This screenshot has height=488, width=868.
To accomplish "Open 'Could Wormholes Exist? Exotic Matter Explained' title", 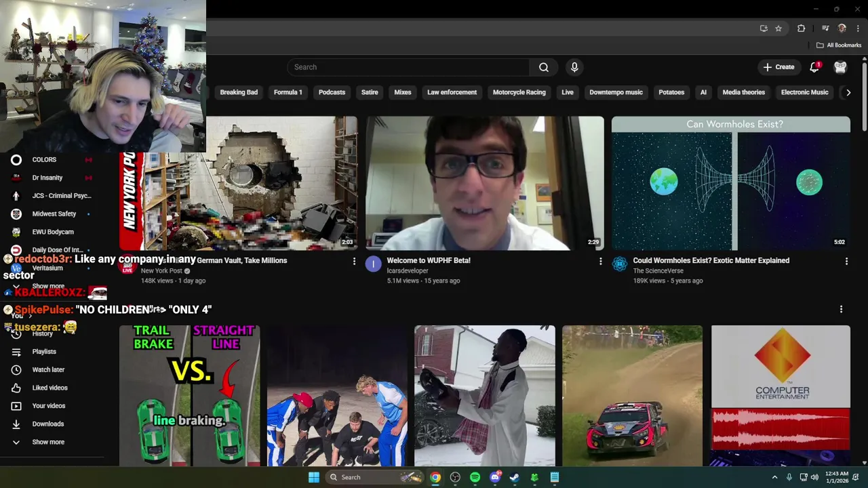I will click(x=711, y=260).
